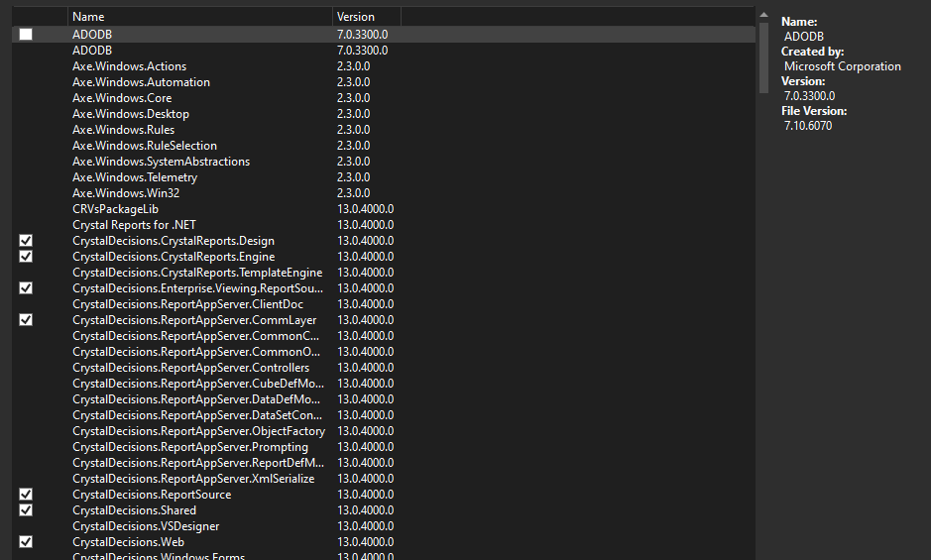Select CrystalDecisions.ReportAppServer.ObjectFactory row
This screenshot has width=931, height=560.
[x=384, y=430]
